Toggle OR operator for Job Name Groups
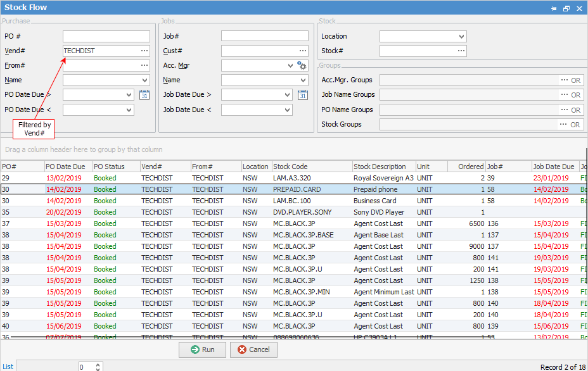 click(575, 95)
